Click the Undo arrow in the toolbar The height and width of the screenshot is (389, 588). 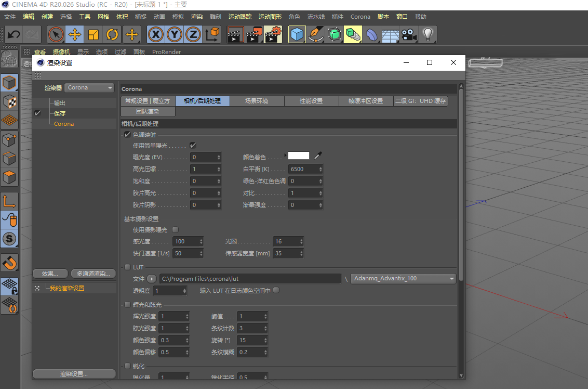pyautogui.click(x=14, y=35)
